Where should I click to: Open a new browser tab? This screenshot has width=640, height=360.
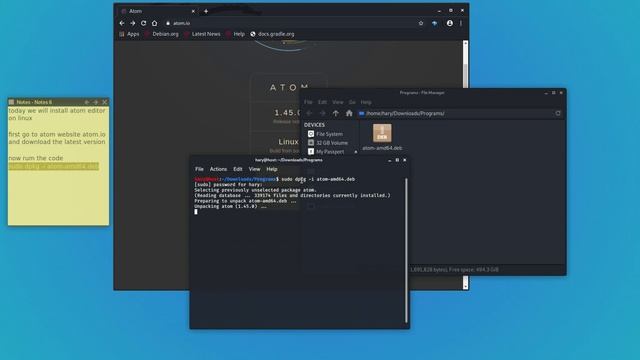coord(206,11)
